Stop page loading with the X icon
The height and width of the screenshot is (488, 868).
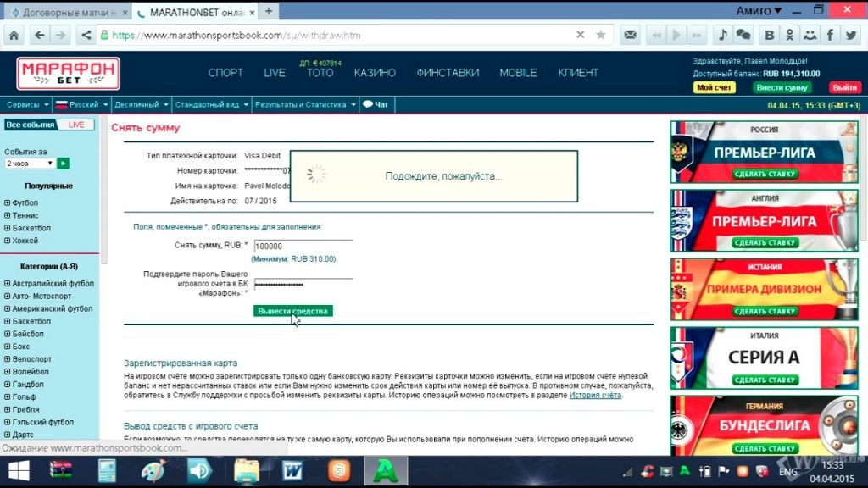point(580,35)
